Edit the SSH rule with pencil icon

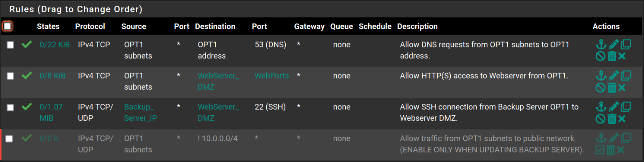(x=614, y=107)
